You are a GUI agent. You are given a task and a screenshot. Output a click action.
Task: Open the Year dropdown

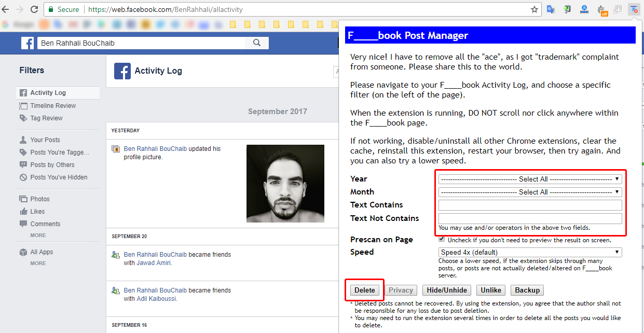click(530, 179)
